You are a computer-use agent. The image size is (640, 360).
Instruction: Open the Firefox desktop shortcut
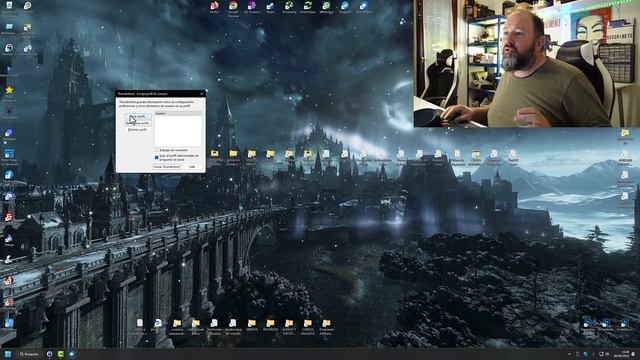[214, 7]
